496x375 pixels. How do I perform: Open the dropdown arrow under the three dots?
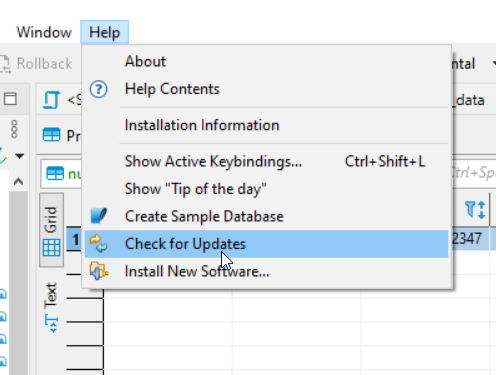(20, 156)
